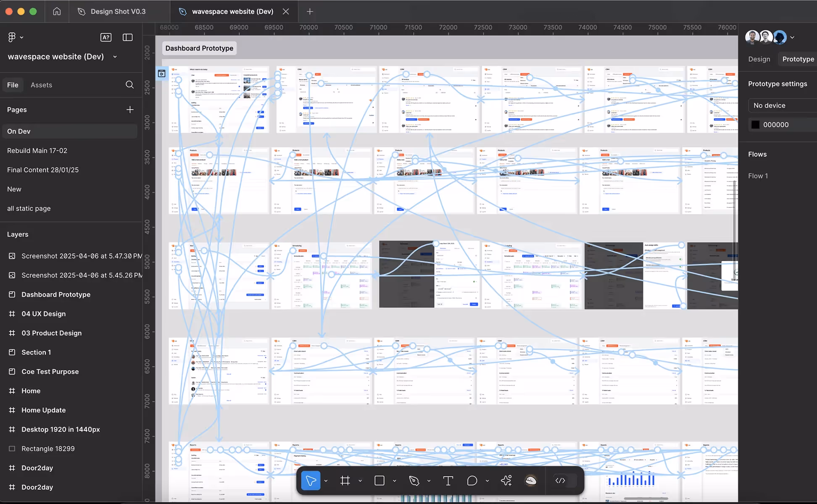Select the Frame tool

pyautogui.click(x=345, y=480)
